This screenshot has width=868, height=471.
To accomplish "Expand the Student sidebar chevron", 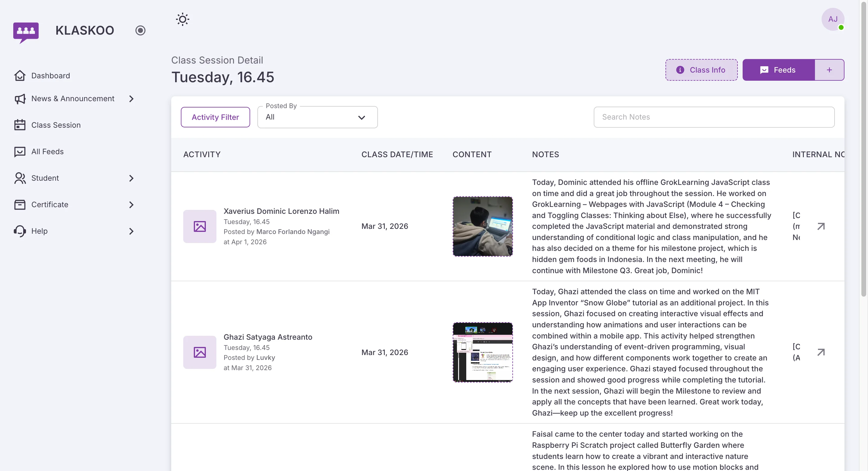I will pos(131,178).
